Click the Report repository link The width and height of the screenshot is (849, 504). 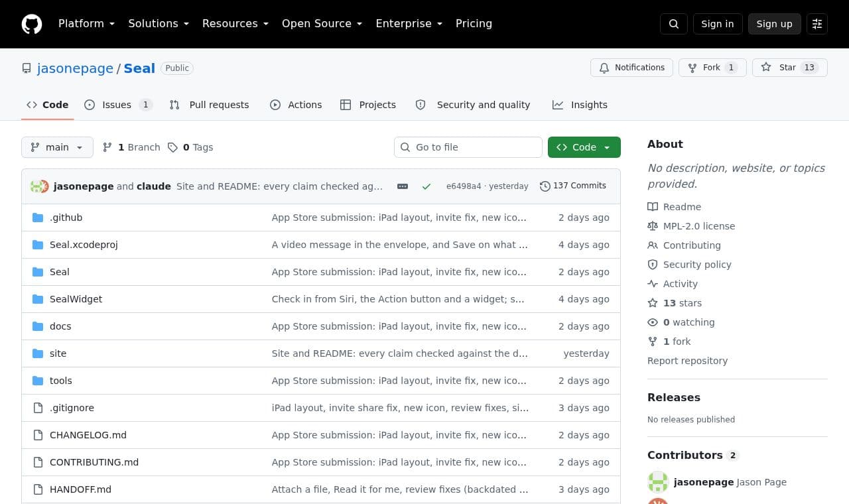click(687, 361)
